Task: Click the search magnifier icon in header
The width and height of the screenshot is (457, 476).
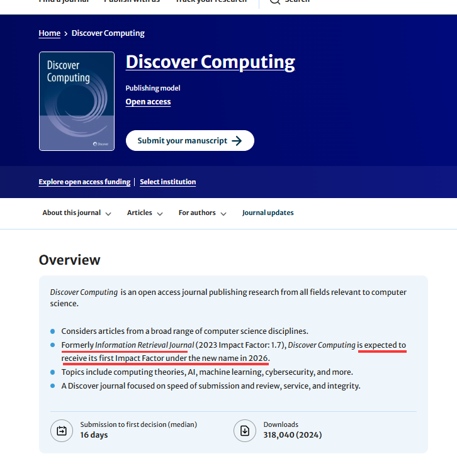Action: coord(275,1)
